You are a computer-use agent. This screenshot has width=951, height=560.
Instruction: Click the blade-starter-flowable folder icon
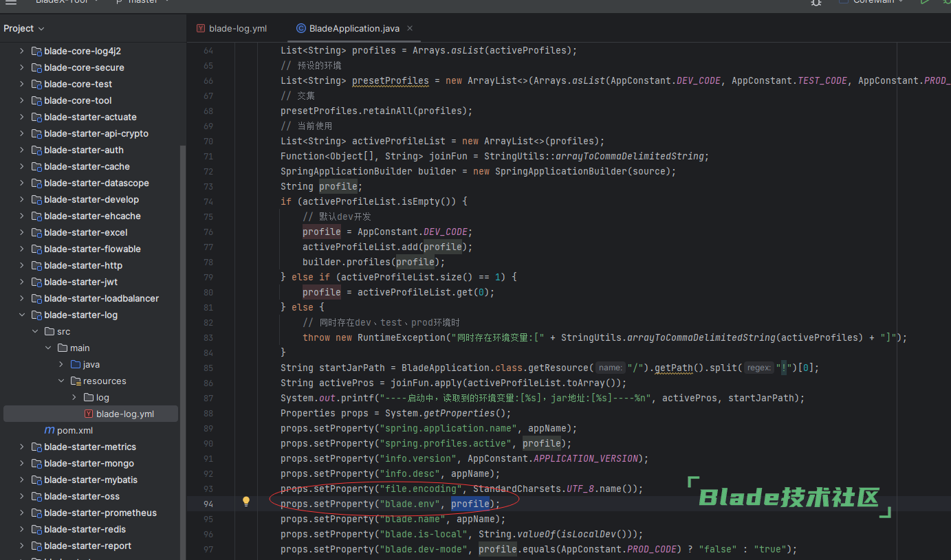tap(37, 249)
